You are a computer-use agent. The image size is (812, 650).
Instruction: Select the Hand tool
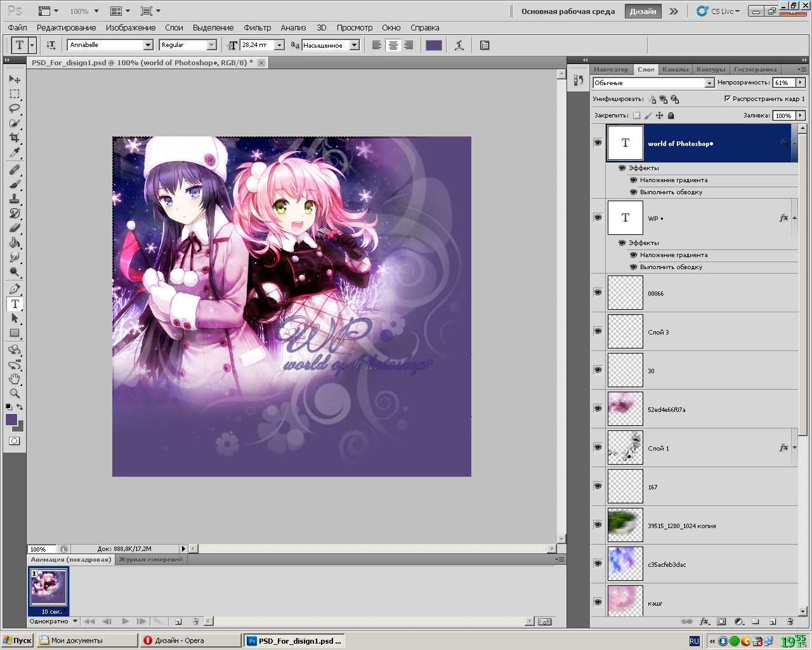(15, 379)
